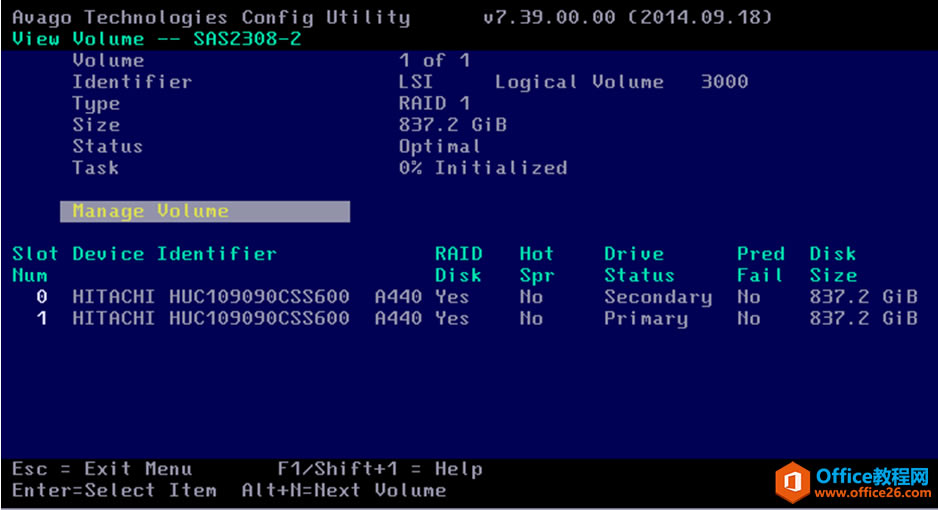Click Hot Spr 'No' for slot 1
The image size is (938, 510).
coord(531,319)
